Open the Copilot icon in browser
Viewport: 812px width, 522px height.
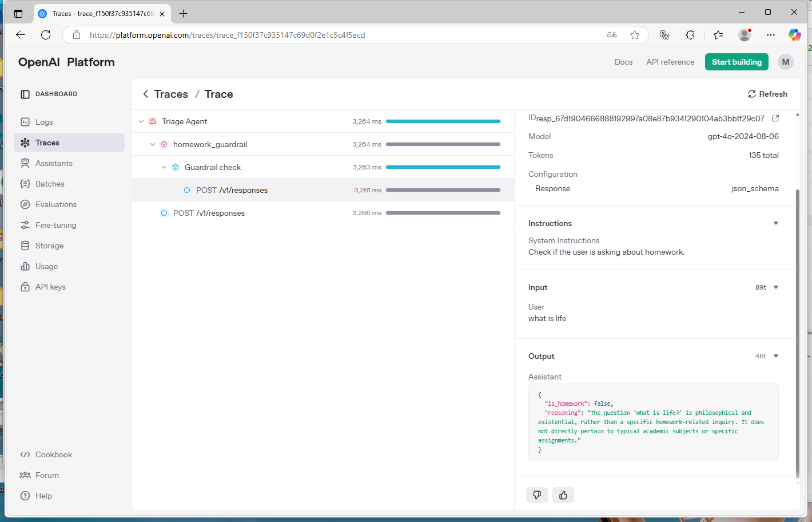pos(795,35)
